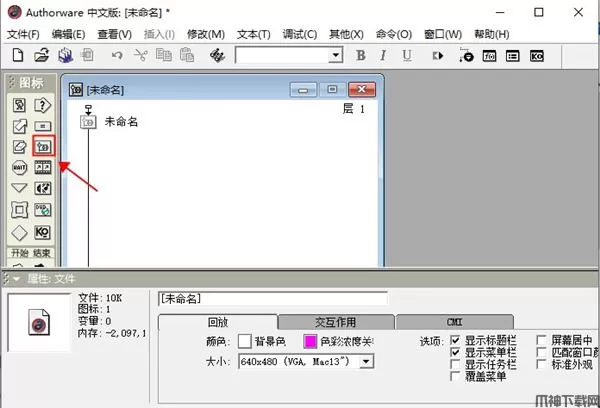Image resolution: width=600 pixels, height=408 pixels.
Task: Open the 大小 640x480 size dropdown
Action: pos(366,361)
